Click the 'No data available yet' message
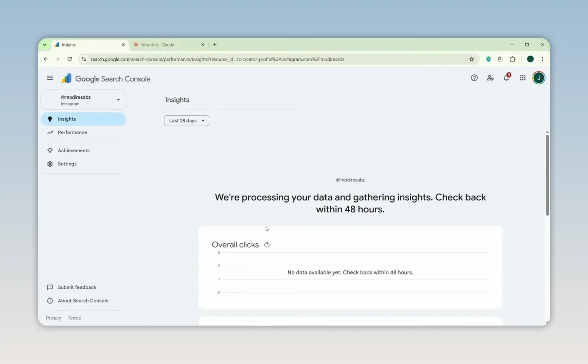The width and height of the screenshot is (588, 364). 350,272
